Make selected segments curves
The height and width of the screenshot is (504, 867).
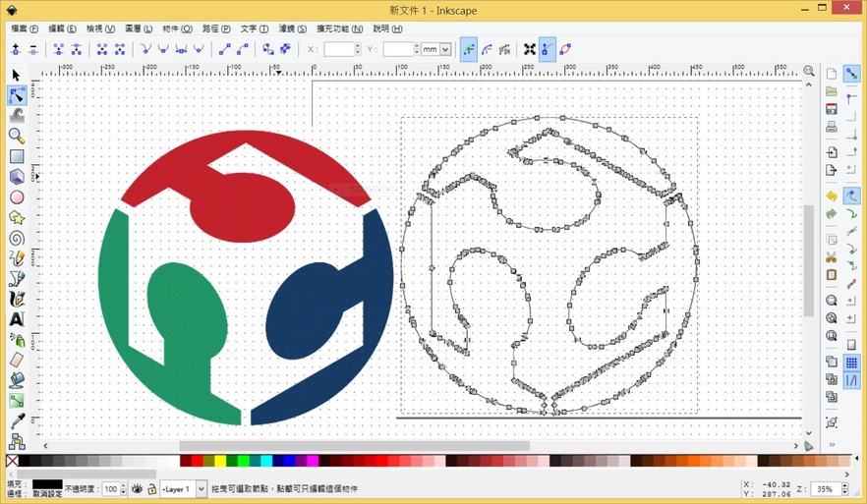tap(242, 49)
